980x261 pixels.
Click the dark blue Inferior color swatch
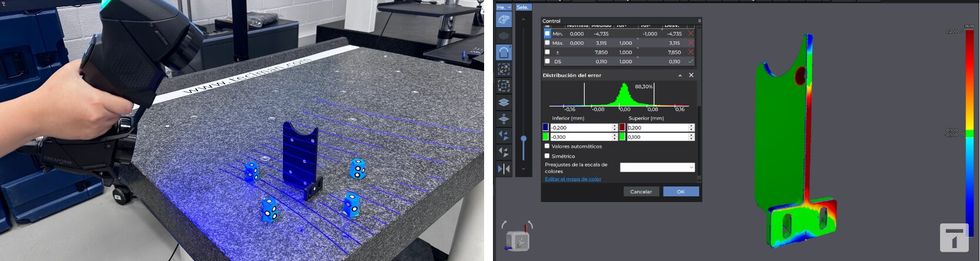click(x=545, y=128)
